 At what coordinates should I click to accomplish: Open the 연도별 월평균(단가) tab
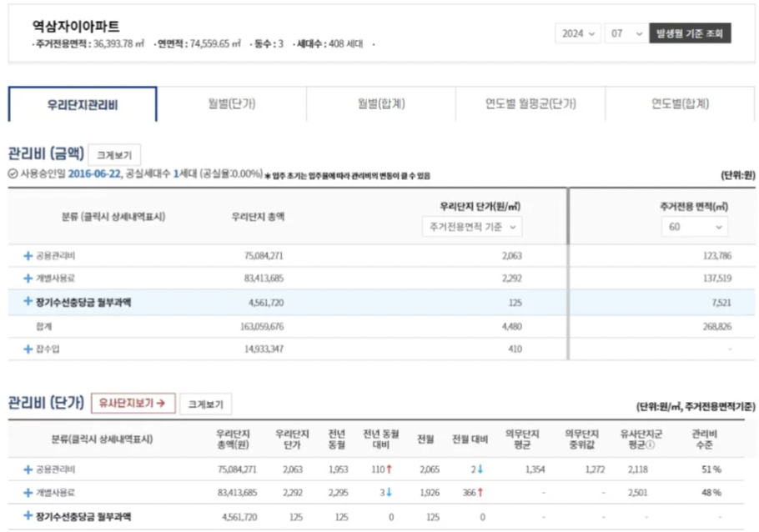point(530,104)
